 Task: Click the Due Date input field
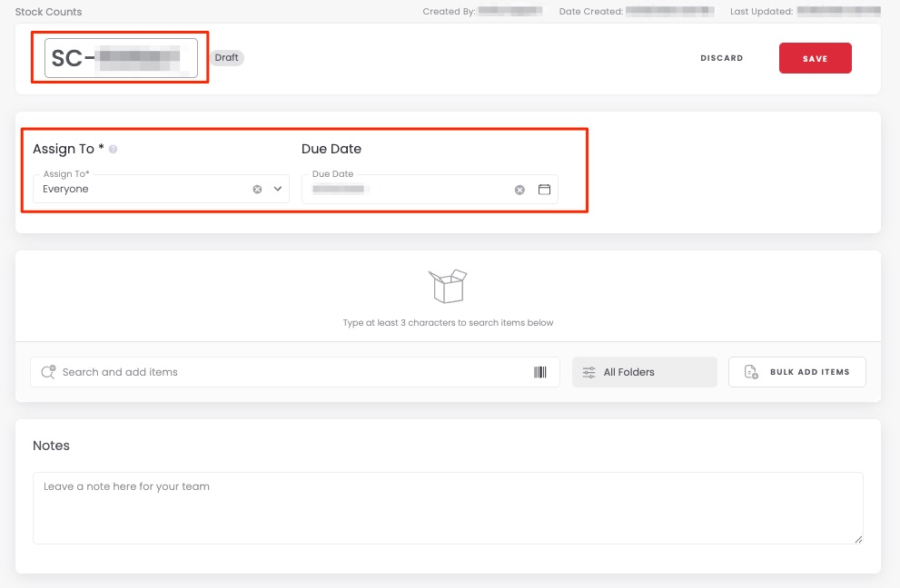[409, 190]
